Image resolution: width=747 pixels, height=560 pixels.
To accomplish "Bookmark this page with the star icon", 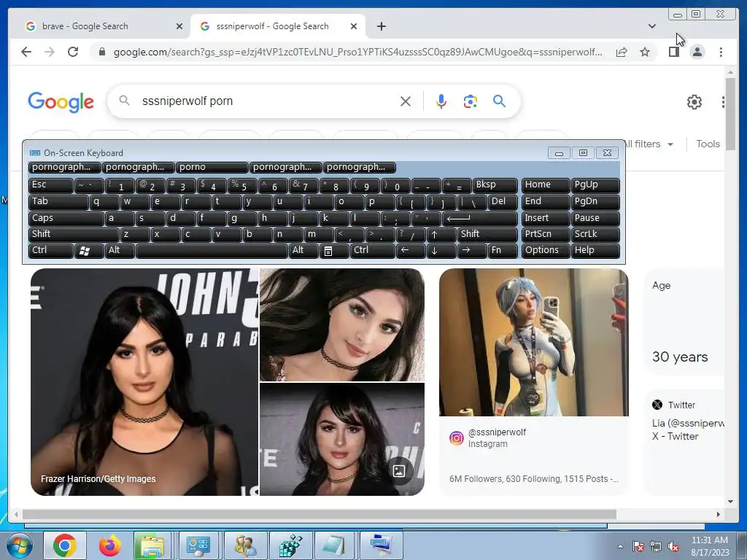I will [645, 52].
